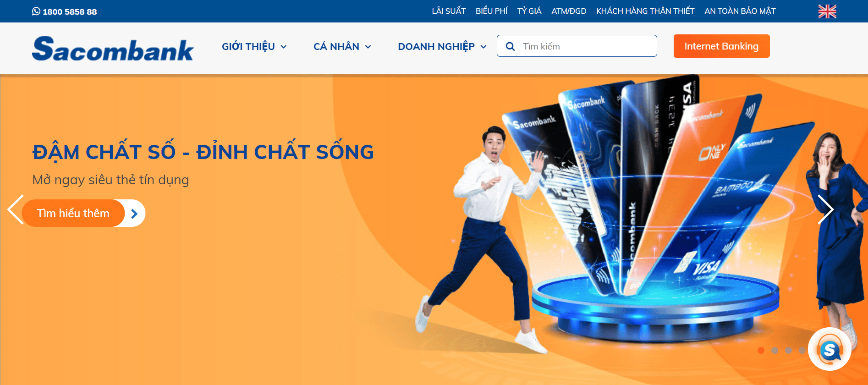Select the second carousel dot
This screenshot has width=868, height=385.
pos(775,350)
